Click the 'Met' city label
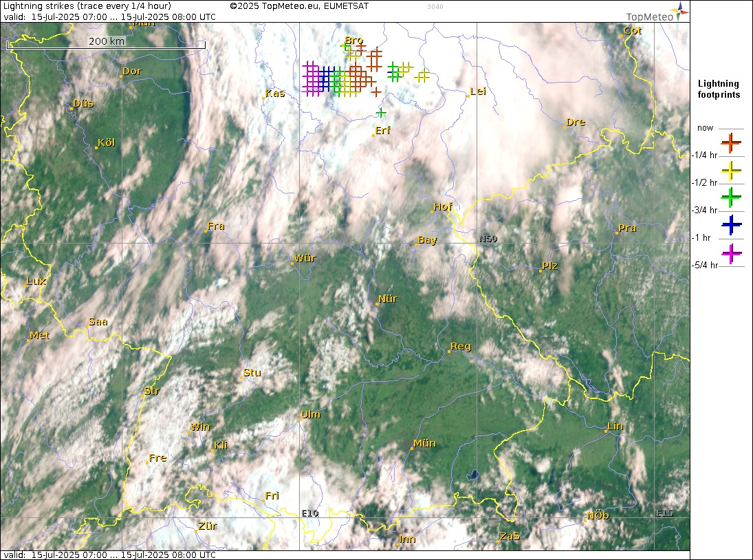 [x=40, y=335]
